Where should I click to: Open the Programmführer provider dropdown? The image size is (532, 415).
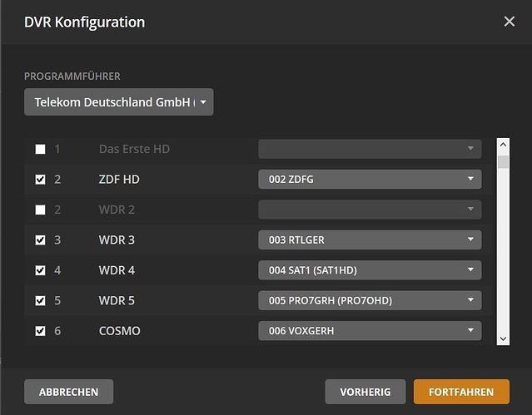pos(118,102)
